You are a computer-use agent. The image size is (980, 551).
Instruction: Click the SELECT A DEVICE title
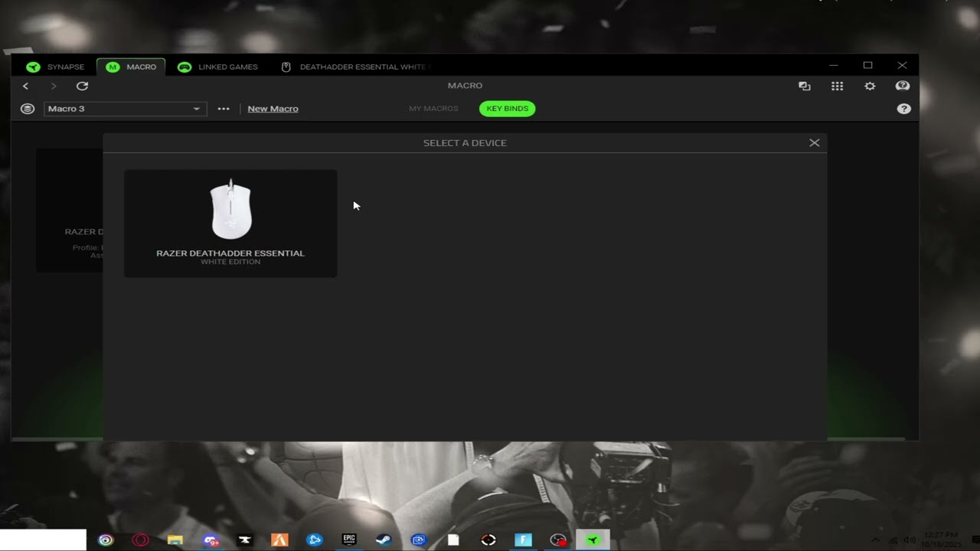click(465, 143)
